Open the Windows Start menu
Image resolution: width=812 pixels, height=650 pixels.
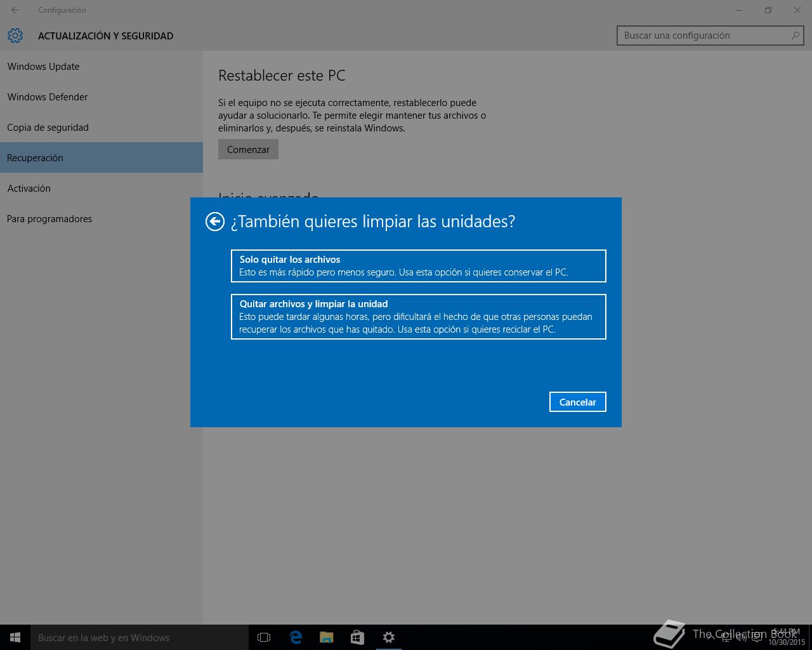tap(15, 637)
